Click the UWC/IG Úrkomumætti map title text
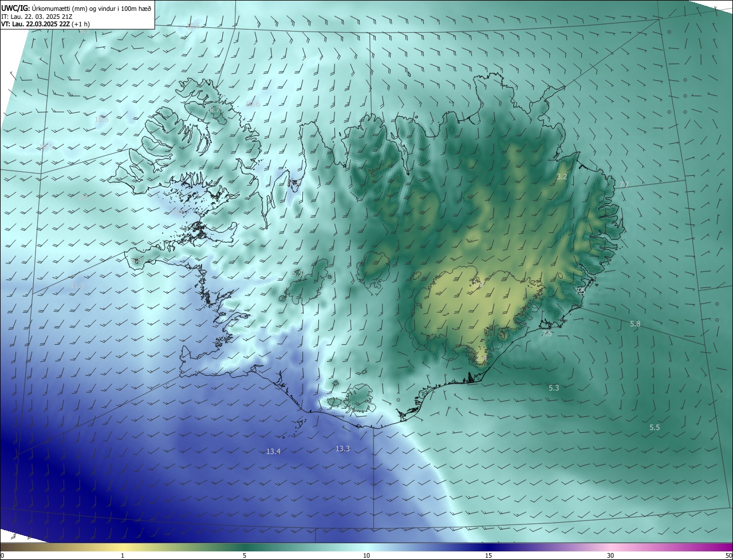733x560 pixels. [76, 8]
